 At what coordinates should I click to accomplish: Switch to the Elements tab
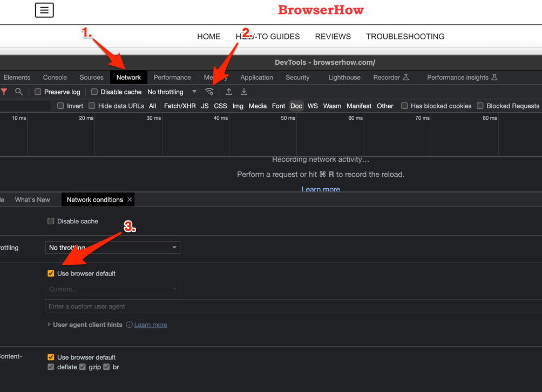17,77
